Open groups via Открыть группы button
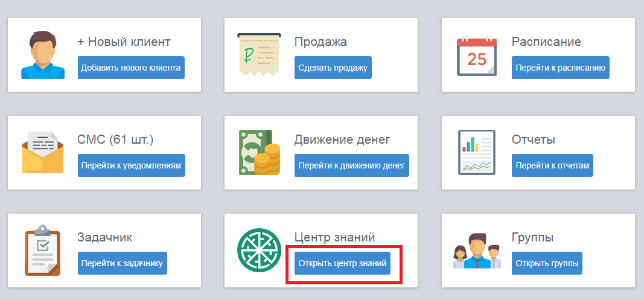Viewport: 644px width, 300px height. [547, 263]
